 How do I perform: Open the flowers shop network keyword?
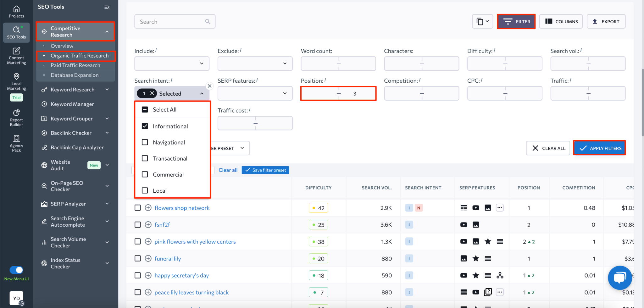[x=182, y=208]
